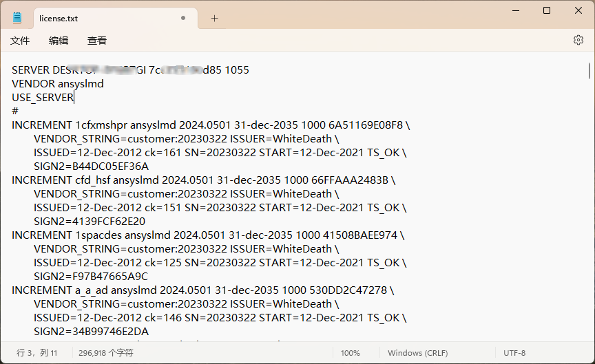Click the UTF-8 encoding indicator

click(514, 353)
